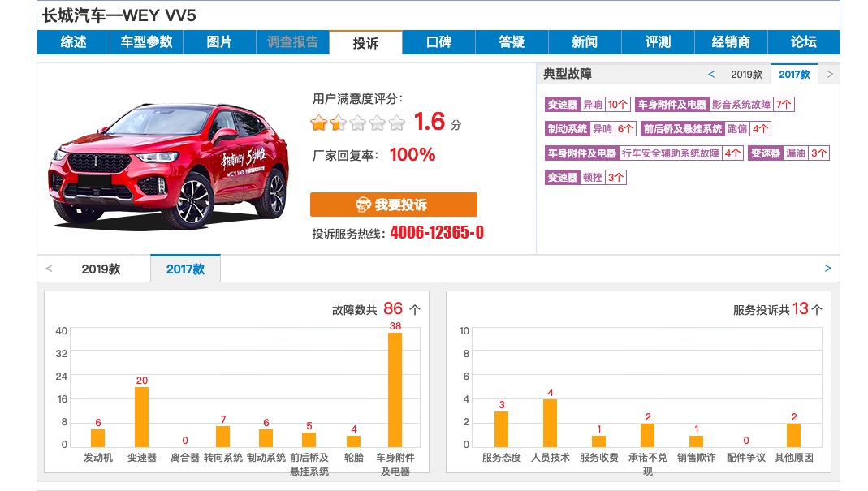Click the 变速器 bar showing 20
The image size is (868, 491).
[x=142, y=417]
